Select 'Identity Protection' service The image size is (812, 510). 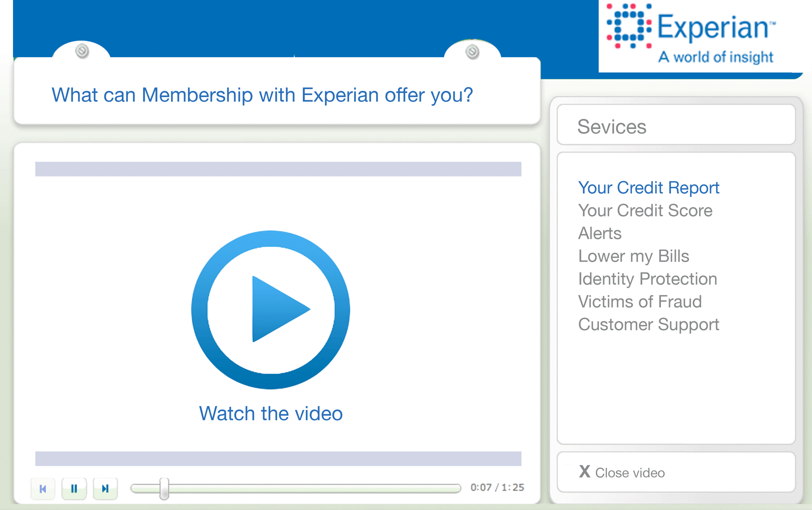[647, 279]
